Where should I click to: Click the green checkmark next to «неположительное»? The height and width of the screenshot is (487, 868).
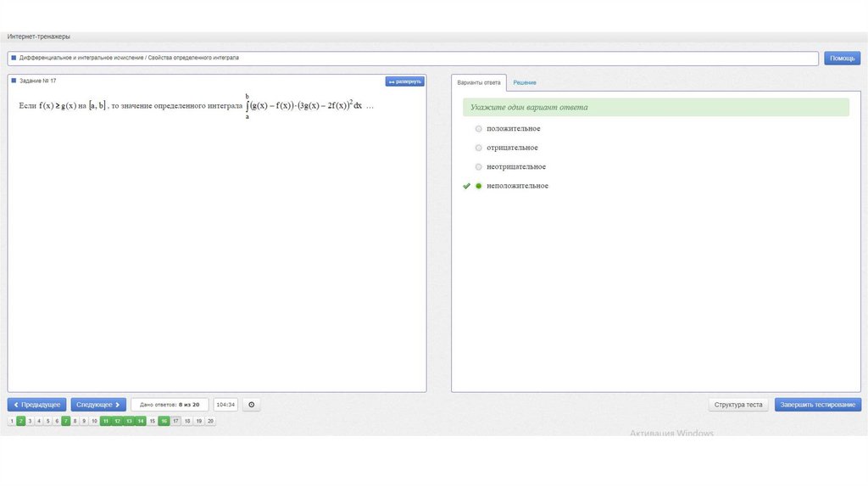[466, 186]
